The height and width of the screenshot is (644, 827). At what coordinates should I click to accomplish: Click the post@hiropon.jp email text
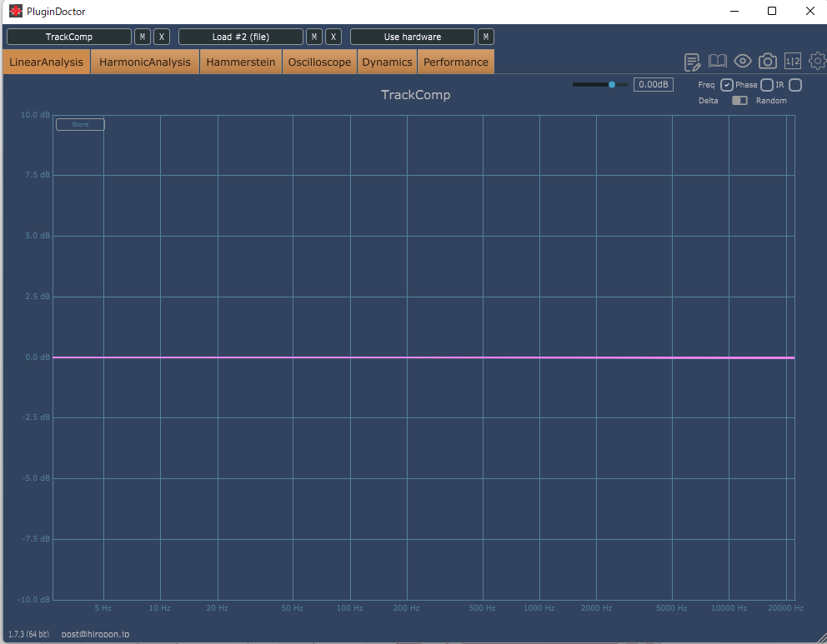(96, 634)
